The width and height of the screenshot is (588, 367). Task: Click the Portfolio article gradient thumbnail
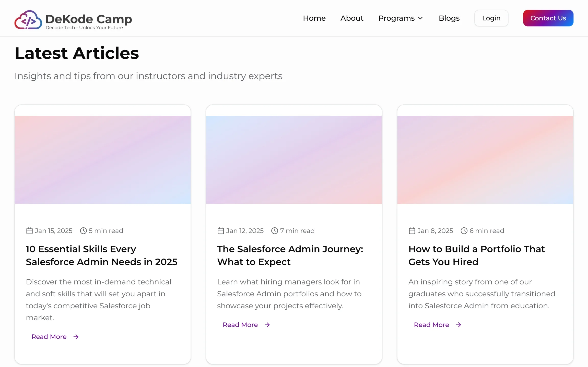point(485,160)
